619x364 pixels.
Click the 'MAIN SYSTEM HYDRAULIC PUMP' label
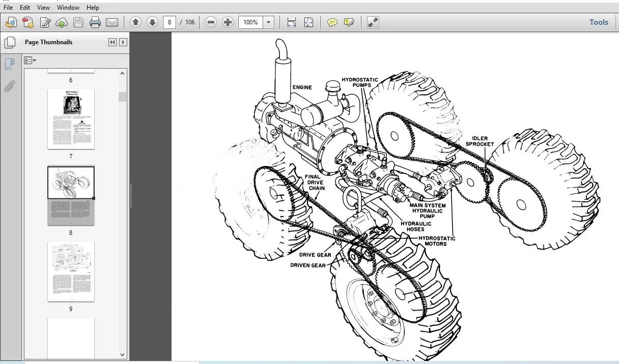click(x=428, y=211)
